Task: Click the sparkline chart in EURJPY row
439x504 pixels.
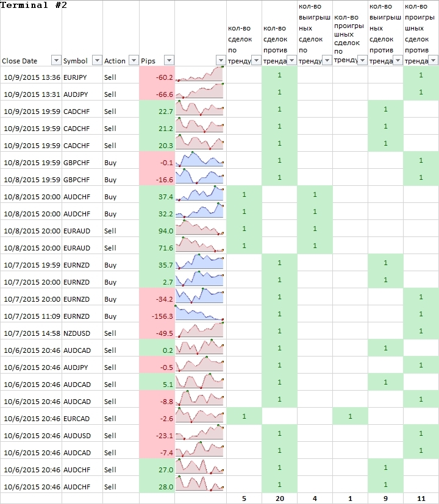Action: click(199, 74)
